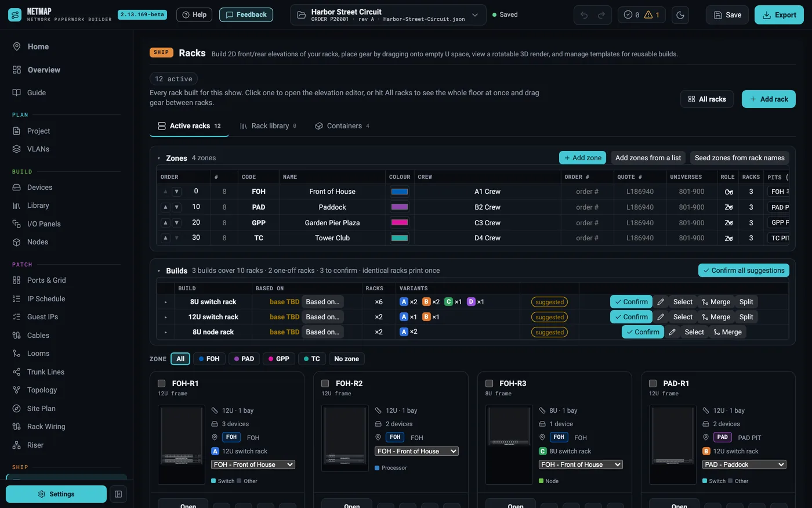Expand the 8U switch rack build row

point(165,302)
